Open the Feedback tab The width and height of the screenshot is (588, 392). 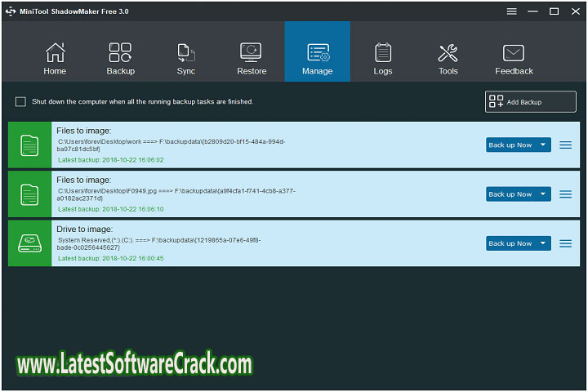click(x=514, y=59)
